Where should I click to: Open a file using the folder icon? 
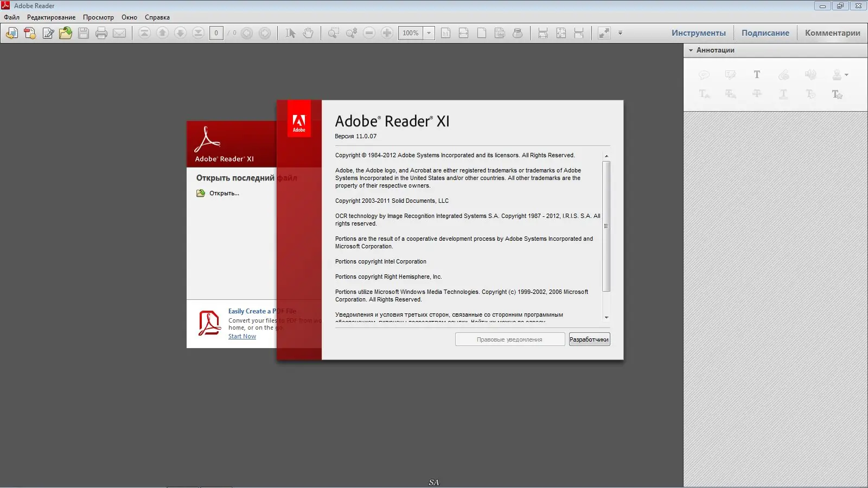click(x=66, y=33)
